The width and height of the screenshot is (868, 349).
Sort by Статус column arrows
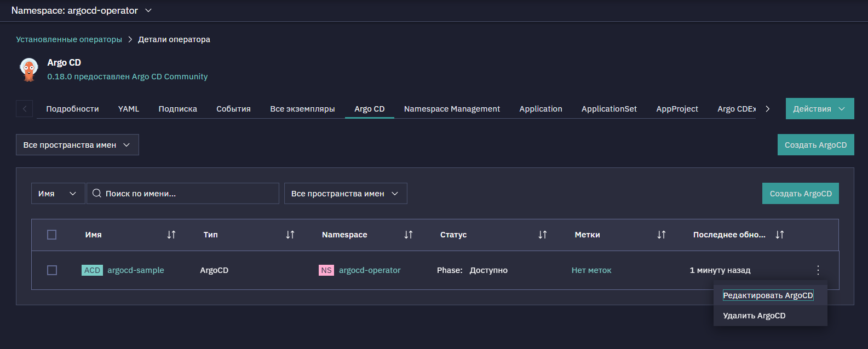pos(543,235)
